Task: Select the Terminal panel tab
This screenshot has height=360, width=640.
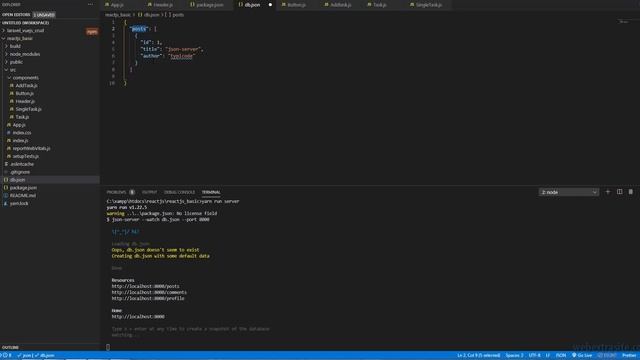Action: (211, 192)
